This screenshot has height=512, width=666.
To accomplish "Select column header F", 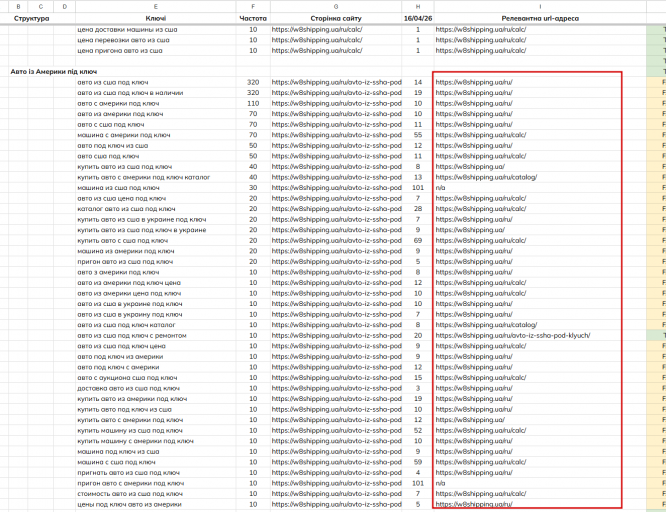I will pos(253,6).
